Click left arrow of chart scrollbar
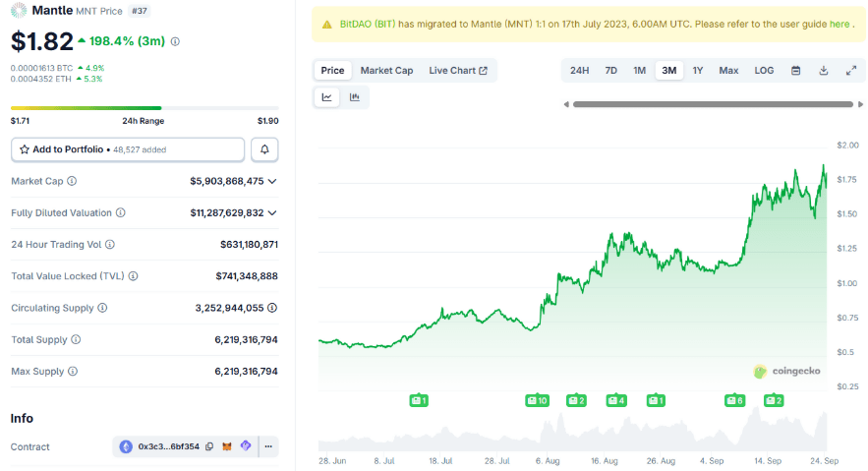 [566, 104]
